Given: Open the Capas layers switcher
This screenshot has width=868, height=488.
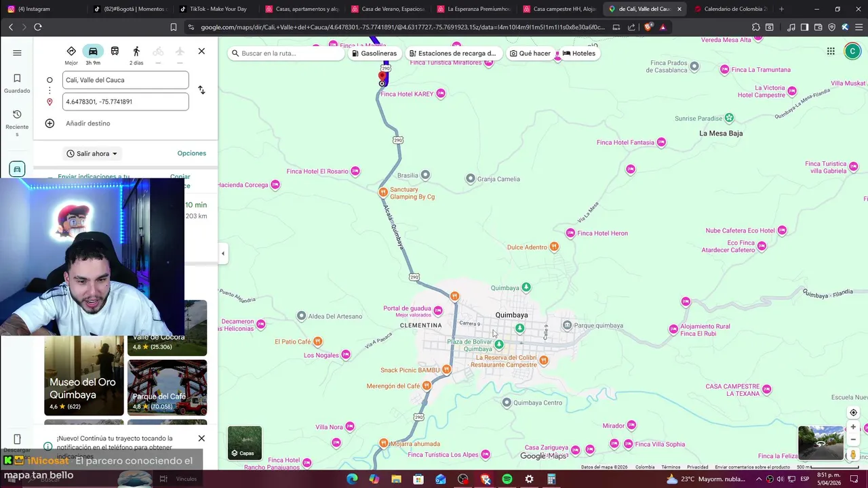Looking at the screenshot, I should (x=245, y=443).
